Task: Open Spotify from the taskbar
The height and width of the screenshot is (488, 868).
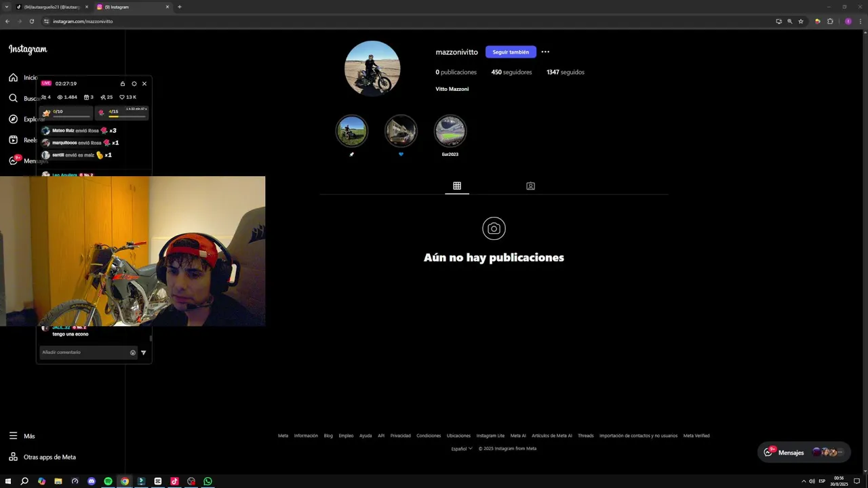Action: [108, 481]
